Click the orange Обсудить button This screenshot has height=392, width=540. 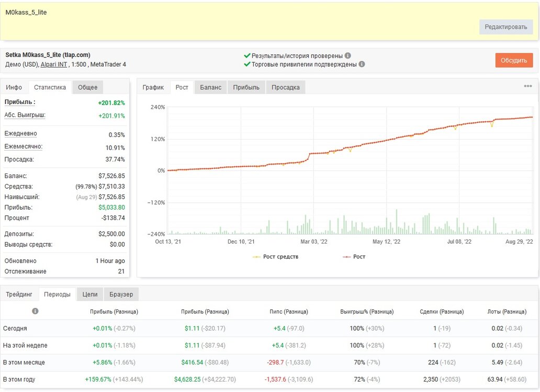tap(514, 60)
